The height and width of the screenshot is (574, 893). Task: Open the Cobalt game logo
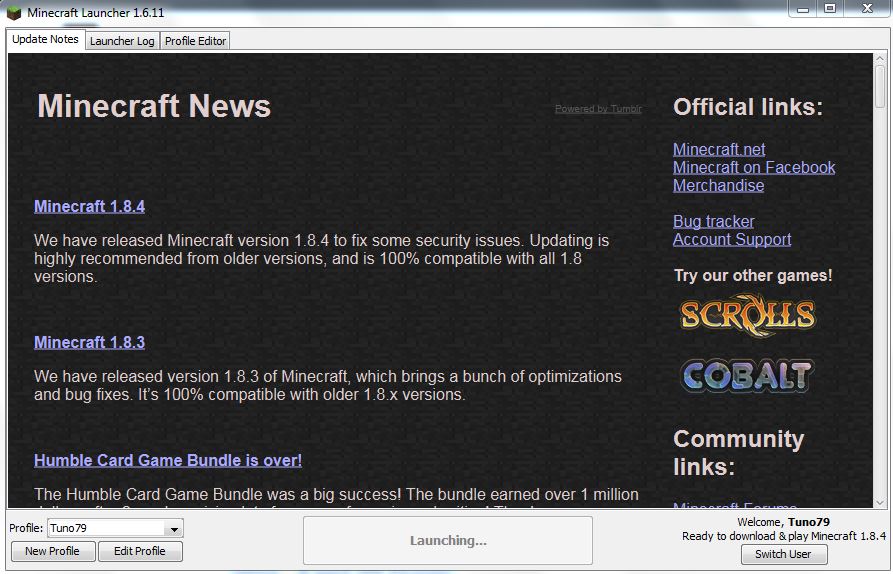(747, 376)
